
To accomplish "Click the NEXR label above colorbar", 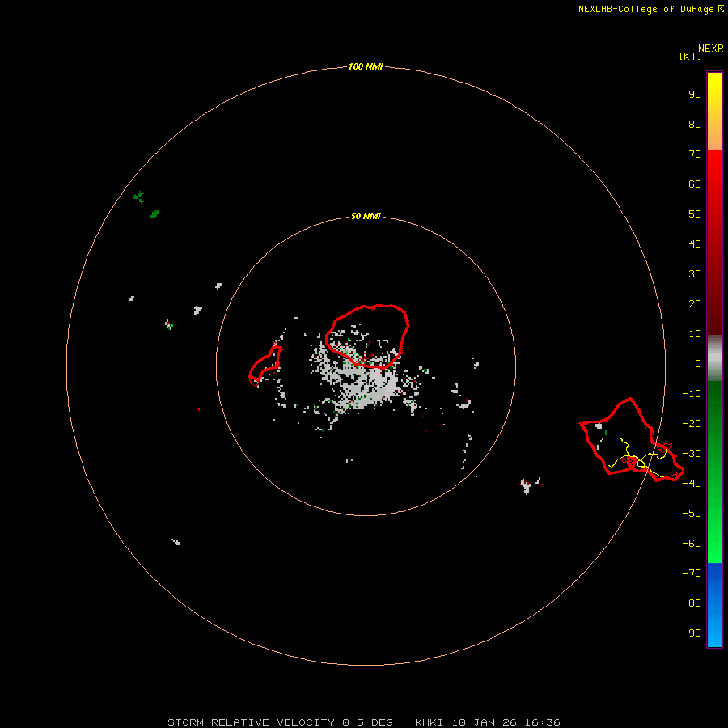I will coord(711,49).
